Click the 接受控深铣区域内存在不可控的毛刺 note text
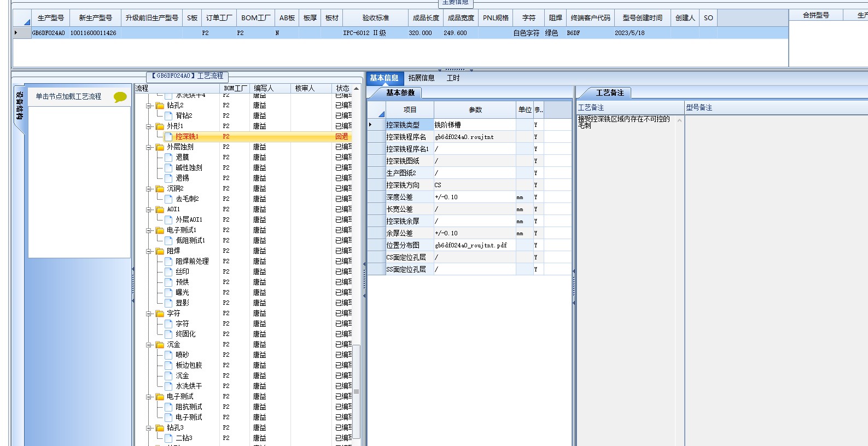 [624, 122]
